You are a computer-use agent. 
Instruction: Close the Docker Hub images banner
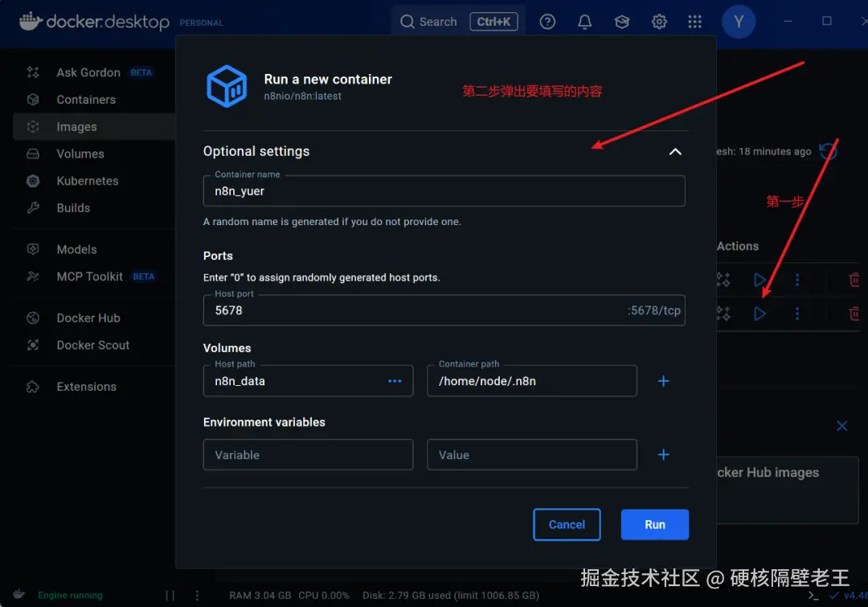click(842, 426)
